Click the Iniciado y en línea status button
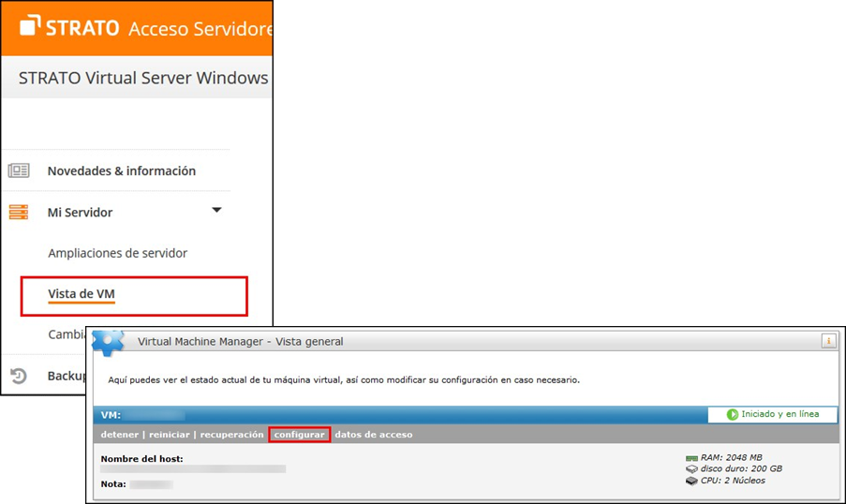Screen dimensions: 846x504 pyautogui.click(x=772, y=414)
